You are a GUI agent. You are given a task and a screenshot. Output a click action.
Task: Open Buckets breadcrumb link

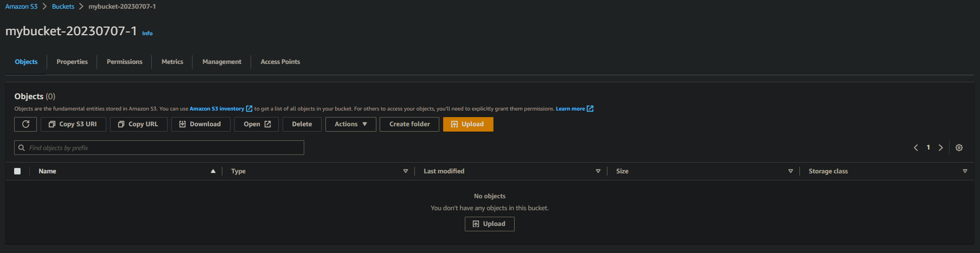(x=63, y=7)
